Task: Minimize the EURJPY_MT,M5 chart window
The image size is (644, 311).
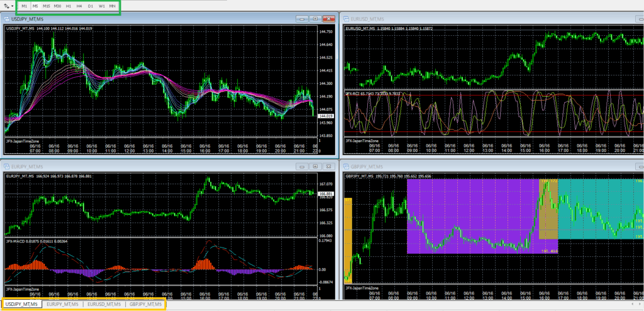Action: click(x=303, y=166)
